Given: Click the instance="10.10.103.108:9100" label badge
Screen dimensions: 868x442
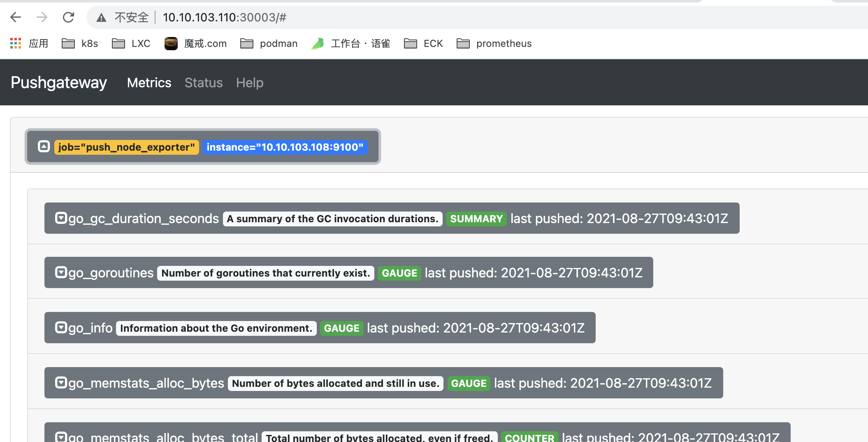Looking at the screenshot, I should [285, 147].
